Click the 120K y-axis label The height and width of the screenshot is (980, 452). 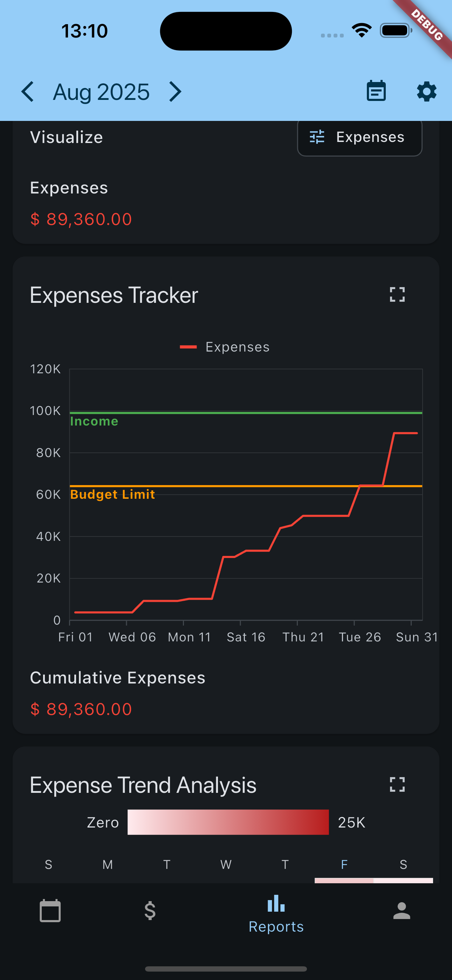click(45, 369)
